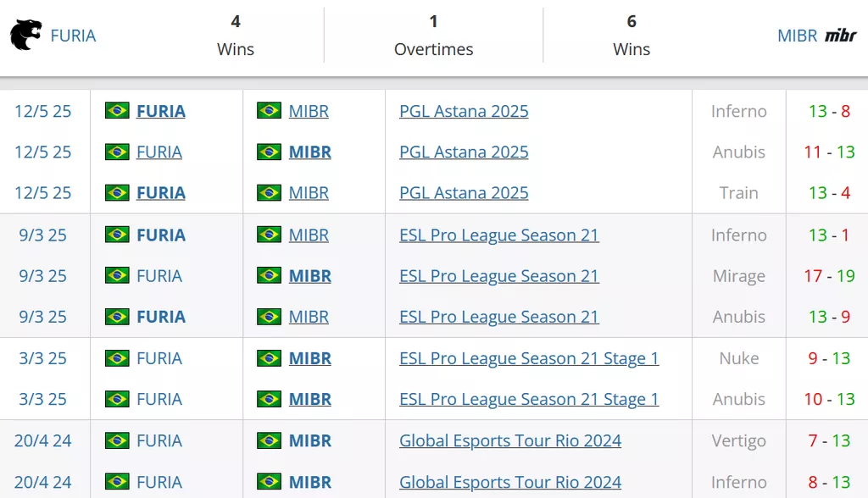868x498 pixels.
Task: Click the 17 - 19 overtime score on Mirage
Action: (x=829, y=275)
